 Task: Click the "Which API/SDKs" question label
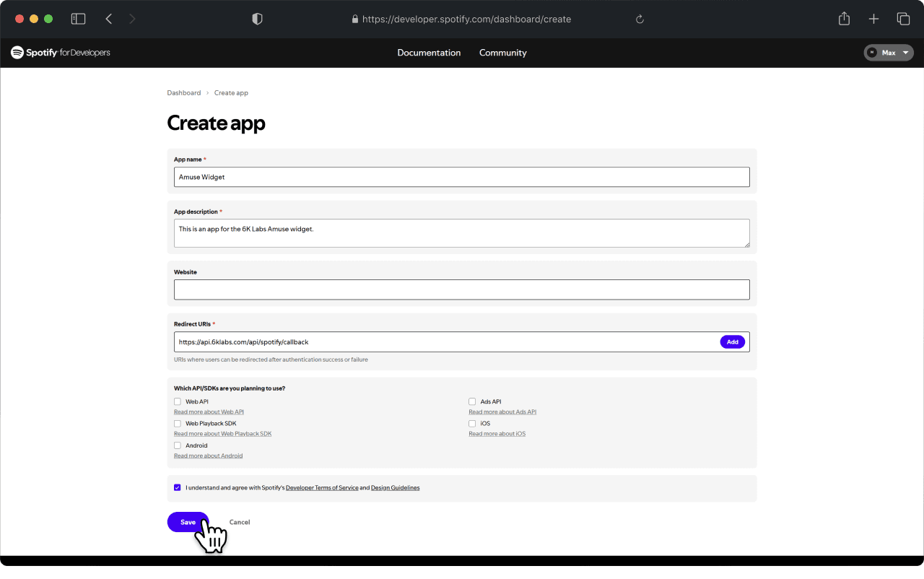(230, 388)
